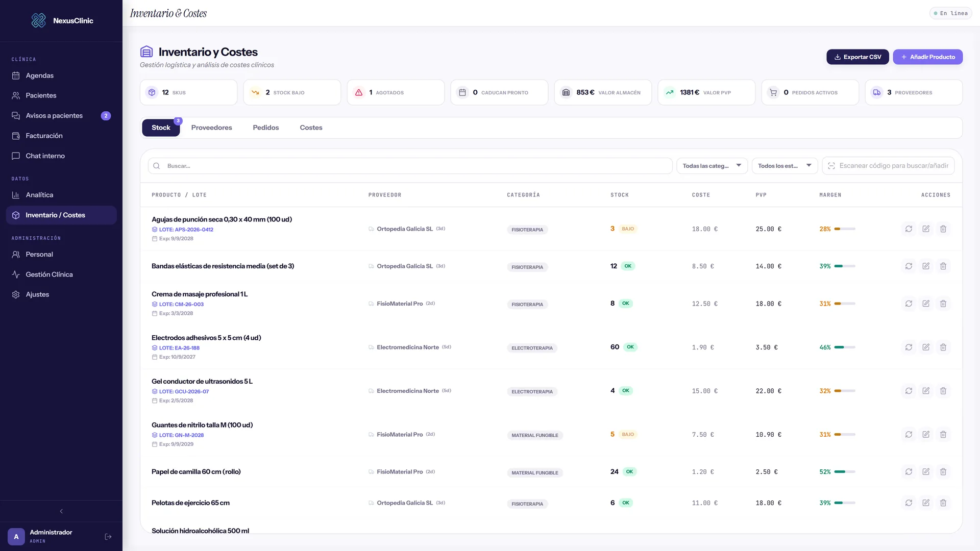
Task: Delete the Agujas de punción seca row
Action: click(943, 229)
